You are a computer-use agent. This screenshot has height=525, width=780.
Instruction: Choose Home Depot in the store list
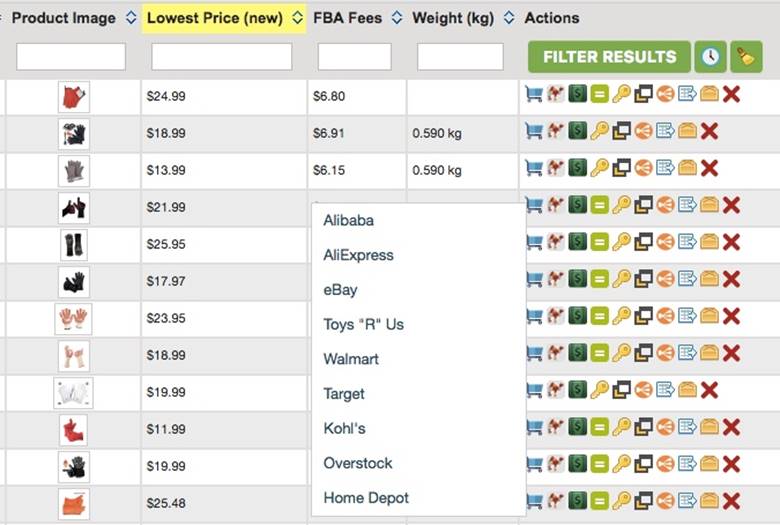(x=366, y=498)
